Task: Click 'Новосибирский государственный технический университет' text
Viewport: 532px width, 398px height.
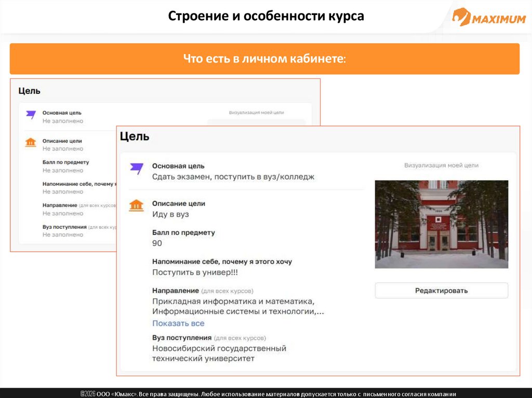Action: (219, 353)
